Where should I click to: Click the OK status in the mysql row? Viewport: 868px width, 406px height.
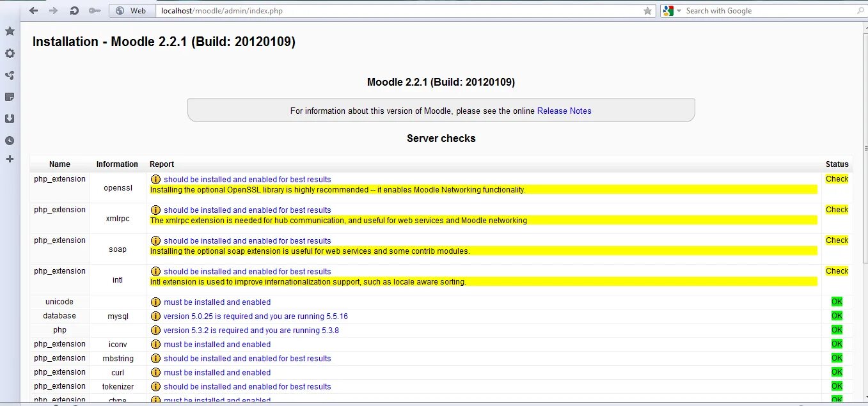click(x=837, y=316)
